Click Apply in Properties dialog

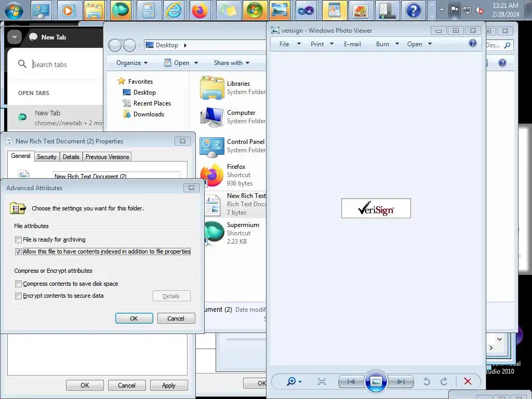tap(169, 385)
